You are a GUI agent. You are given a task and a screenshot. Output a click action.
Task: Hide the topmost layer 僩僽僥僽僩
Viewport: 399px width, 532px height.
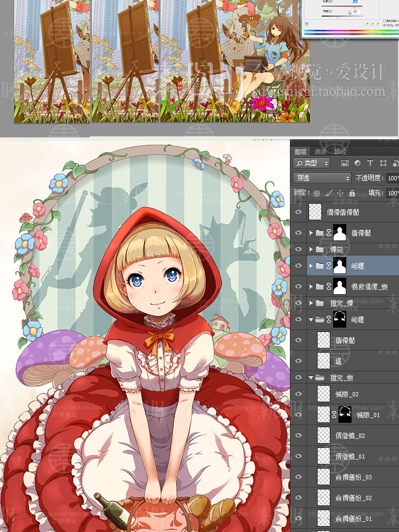pyautogui.click(x=298, y=212)
